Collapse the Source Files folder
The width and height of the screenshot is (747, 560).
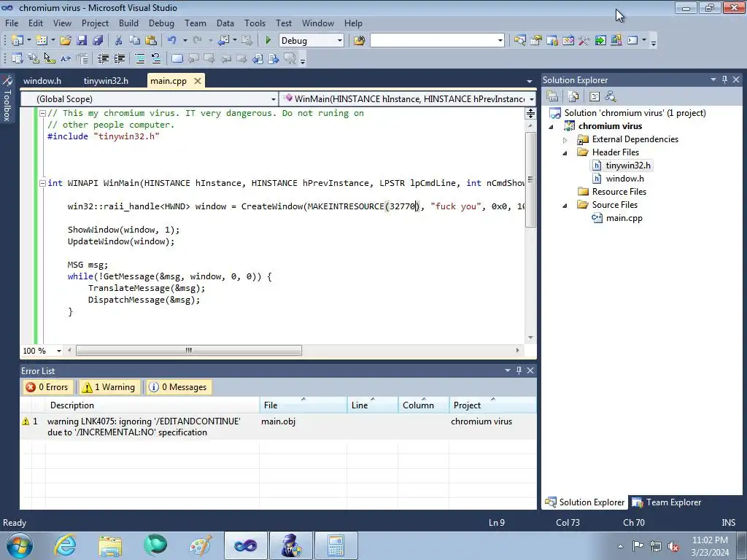[565, 205]
